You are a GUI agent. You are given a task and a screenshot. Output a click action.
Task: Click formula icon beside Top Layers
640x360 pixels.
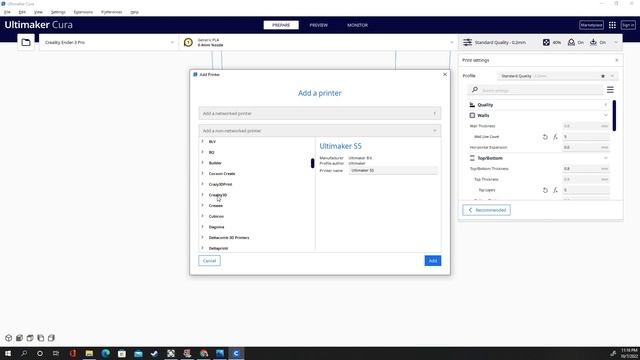tap(555, 190)
